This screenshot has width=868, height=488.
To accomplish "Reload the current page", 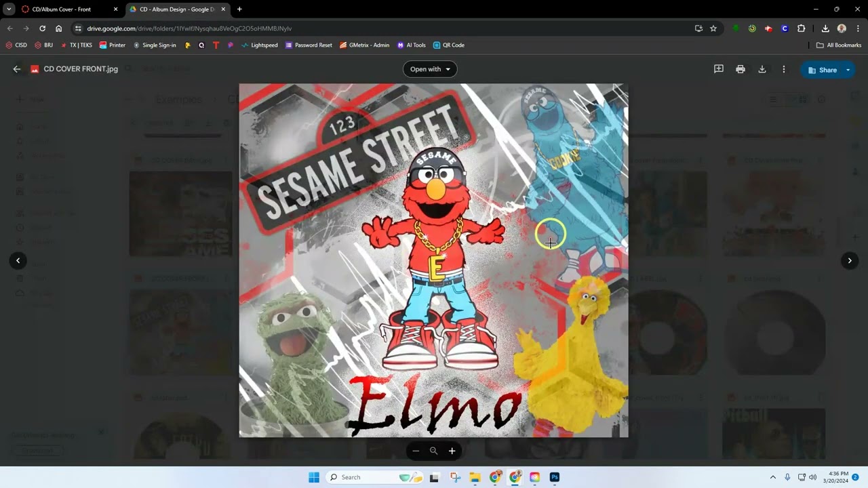I will [42, 28].
